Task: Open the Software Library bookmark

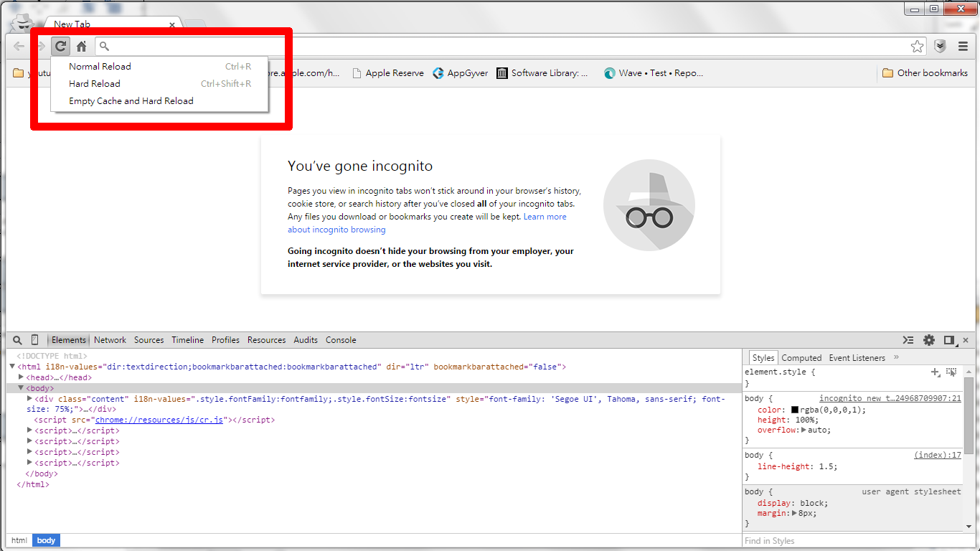Action: (x=542, y=73)
